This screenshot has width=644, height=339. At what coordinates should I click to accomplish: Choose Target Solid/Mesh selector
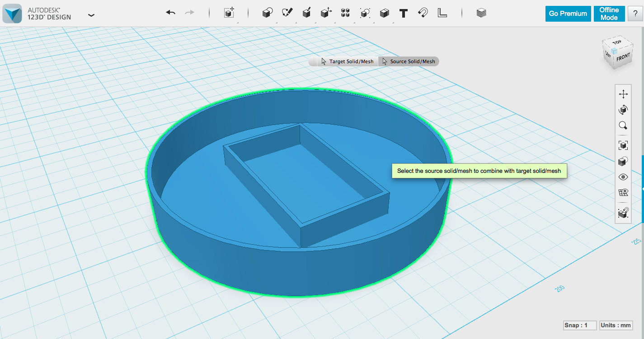347,61
